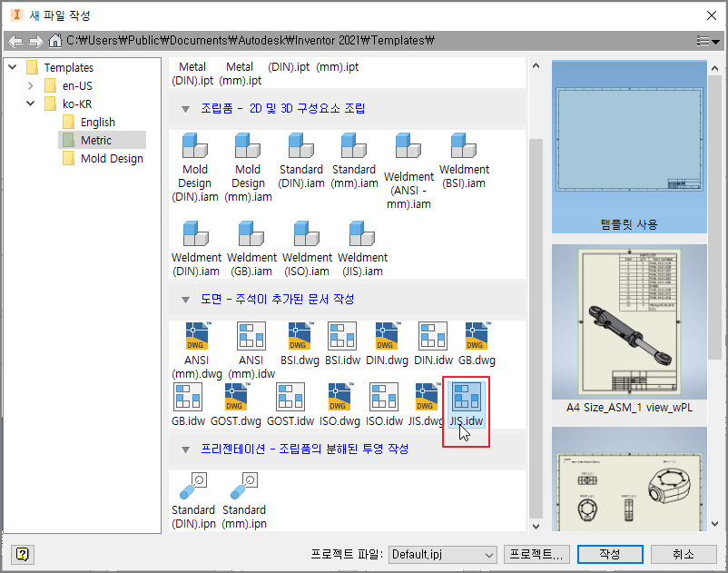728x573 pixels.
Task: Go forward with the right arrow
Action: point(35,42)
